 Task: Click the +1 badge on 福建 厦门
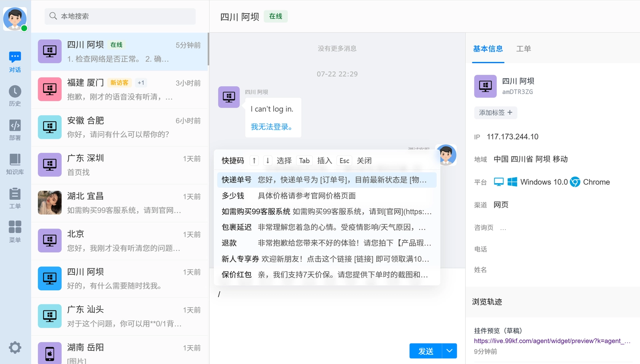(141, 83)
